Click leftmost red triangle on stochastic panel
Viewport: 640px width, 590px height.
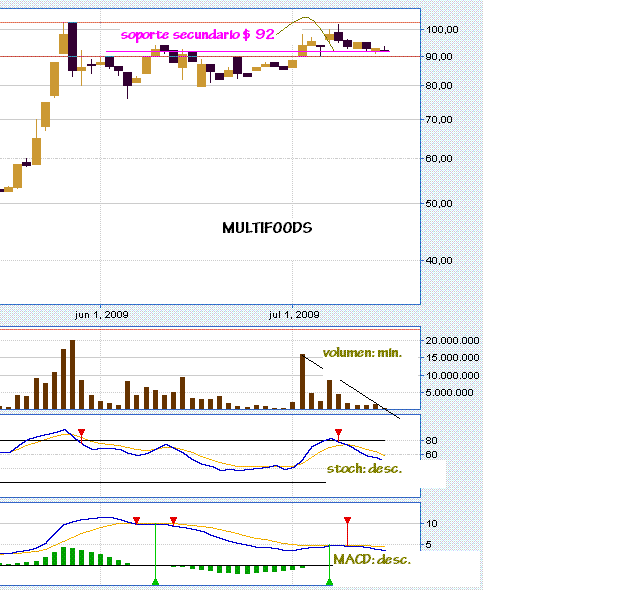(82, 433)
